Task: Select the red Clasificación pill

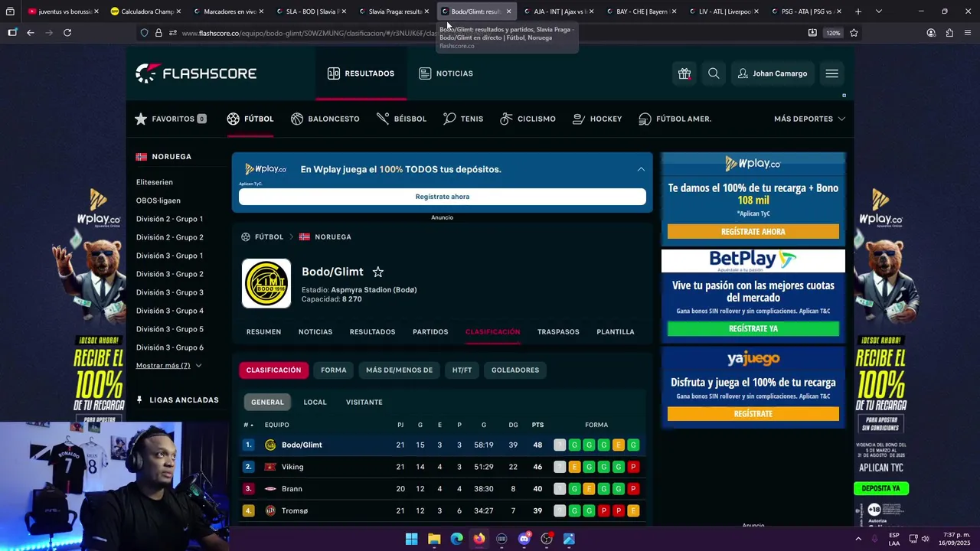Action: (273, 370)
